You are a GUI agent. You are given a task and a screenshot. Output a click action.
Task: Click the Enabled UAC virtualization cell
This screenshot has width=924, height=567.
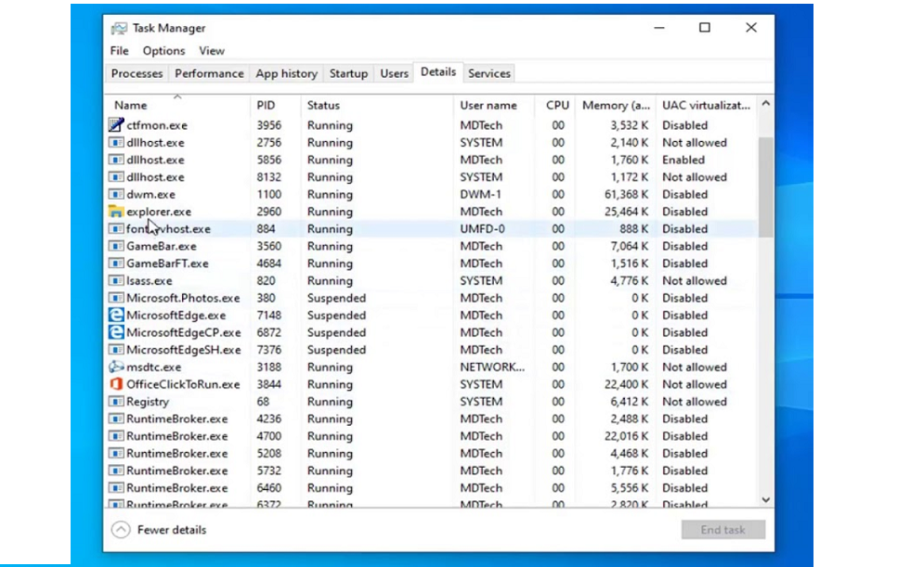683,160
